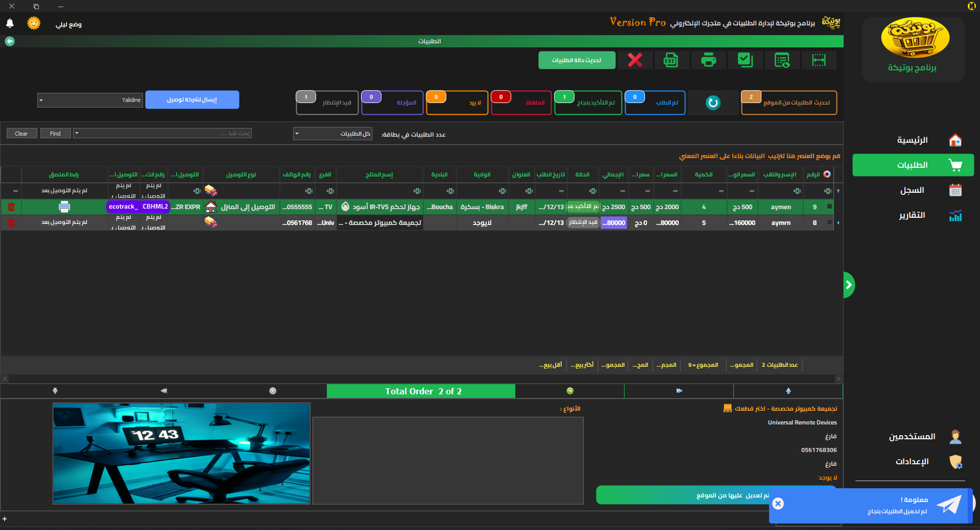Click the fit column width icon
This screenshot has width=980, height=530.
(819, 60)
